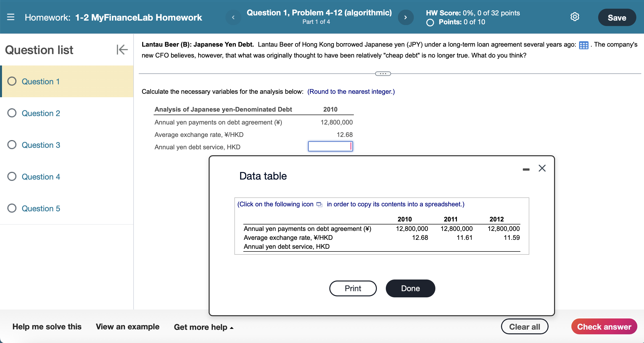Select Question 3 radio circle
Viewport: 644px width, 343px height.
click(x=12, y=145)
